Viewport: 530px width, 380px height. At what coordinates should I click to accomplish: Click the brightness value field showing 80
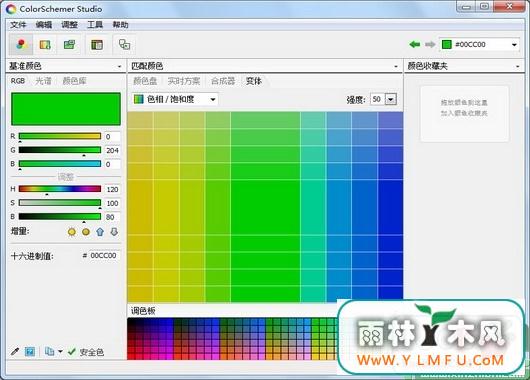tap(112, 217)
